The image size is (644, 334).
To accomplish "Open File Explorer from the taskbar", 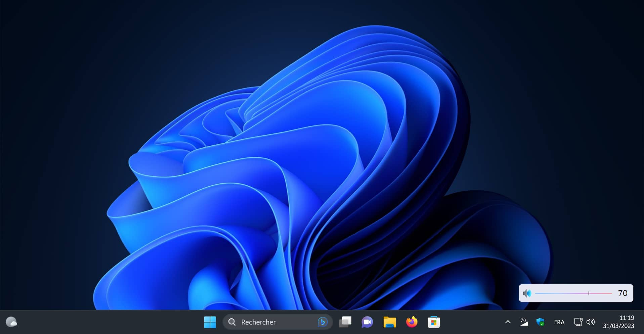I will (x=389, y=322).
